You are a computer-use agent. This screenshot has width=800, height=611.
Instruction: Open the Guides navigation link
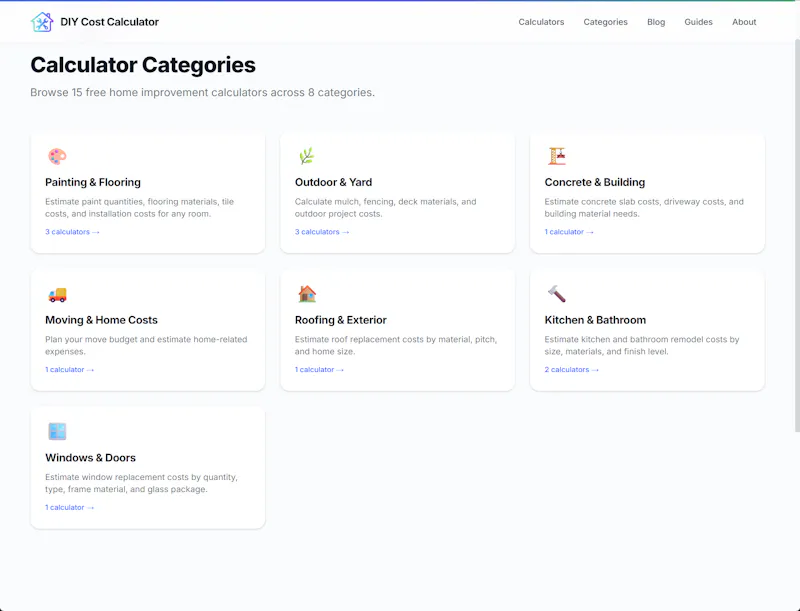(x=698, y=22)
